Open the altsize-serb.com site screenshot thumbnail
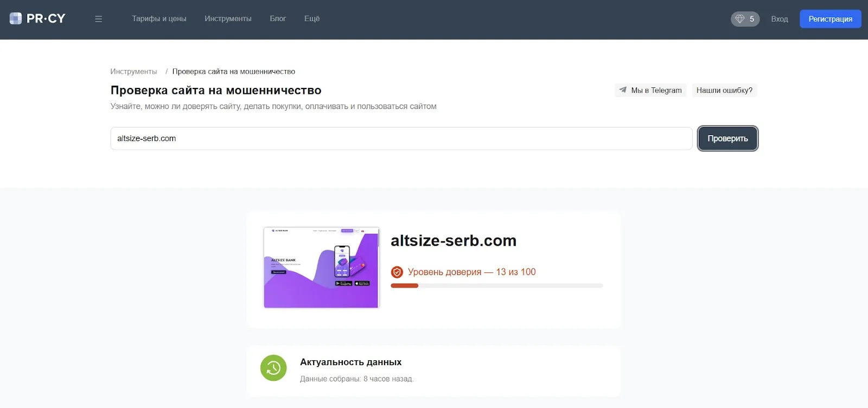The image size is (868, 408). [x=321, y=267]
